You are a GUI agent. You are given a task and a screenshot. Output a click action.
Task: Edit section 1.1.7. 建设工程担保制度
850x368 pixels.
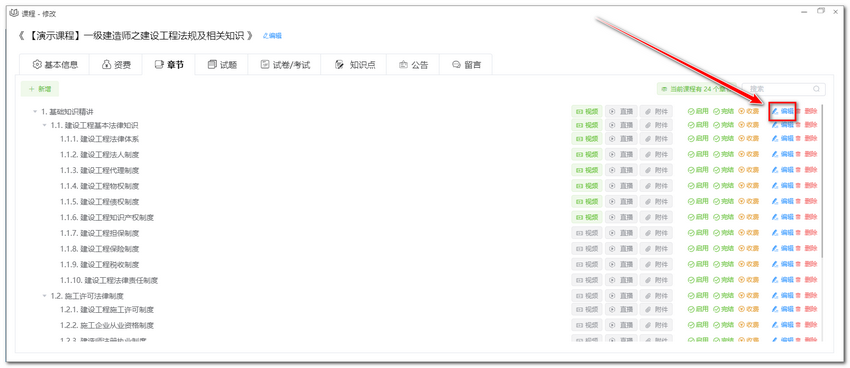783,233
